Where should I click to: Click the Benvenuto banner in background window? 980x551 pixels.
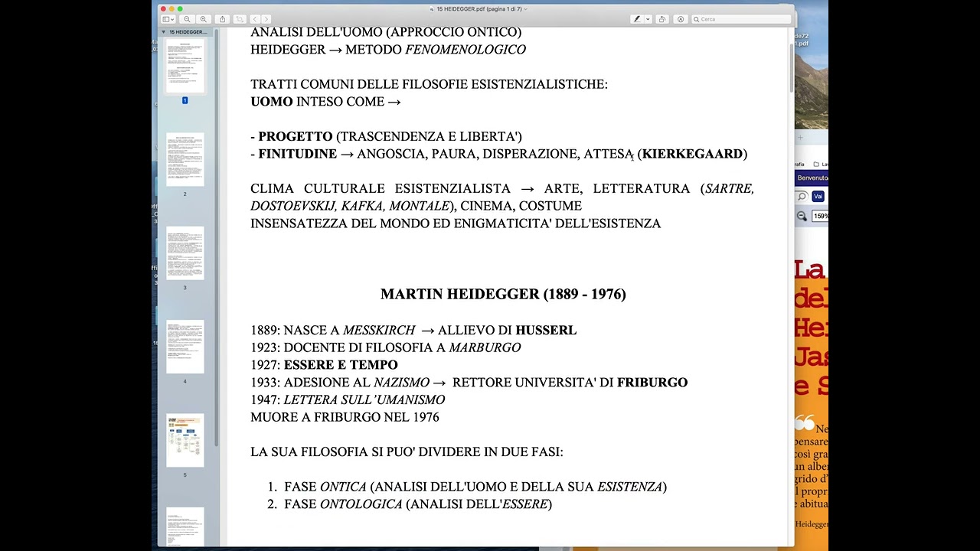812,178
